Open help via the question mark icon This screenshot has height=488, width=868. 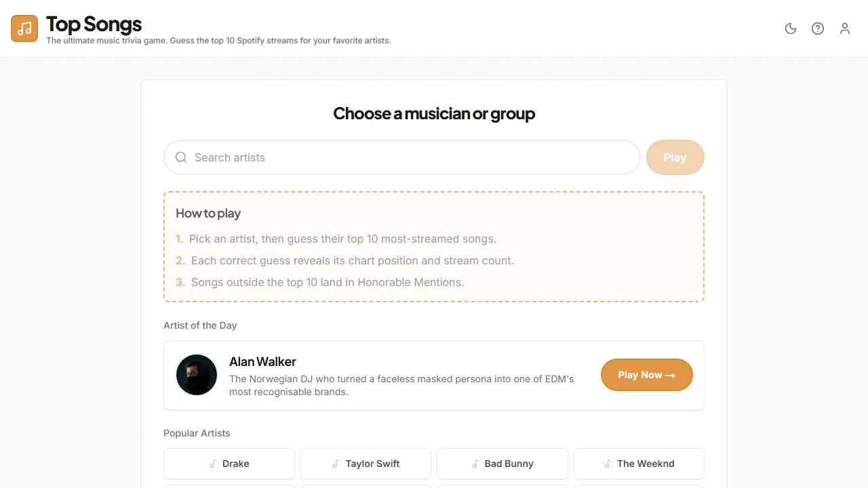point(818,28)
